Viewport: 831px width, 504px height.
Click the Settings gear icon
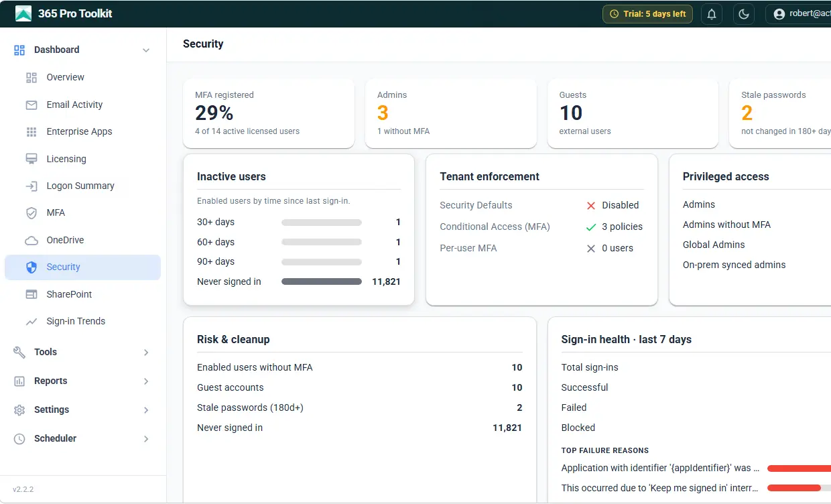19,410
